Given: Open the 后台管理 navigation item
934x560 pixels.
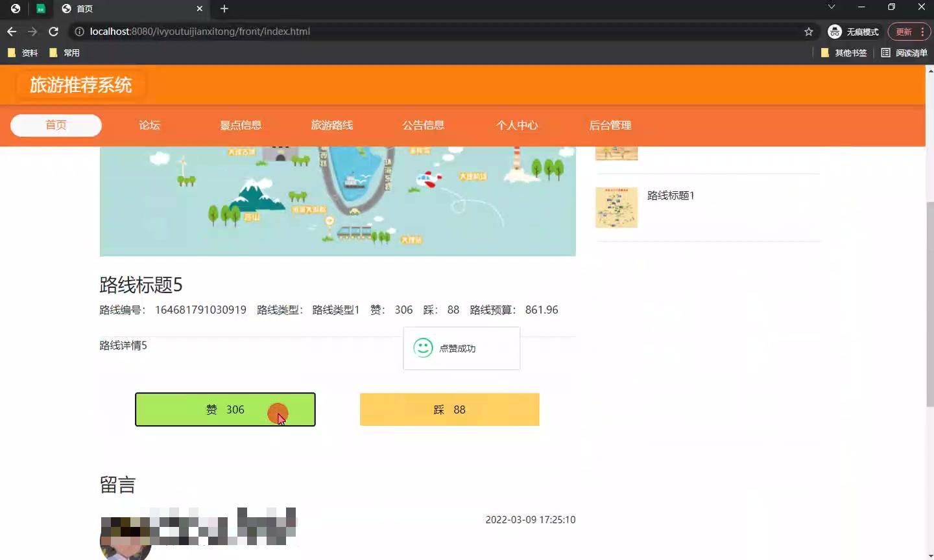Looking at the screenshot, I should coord(610,125).
